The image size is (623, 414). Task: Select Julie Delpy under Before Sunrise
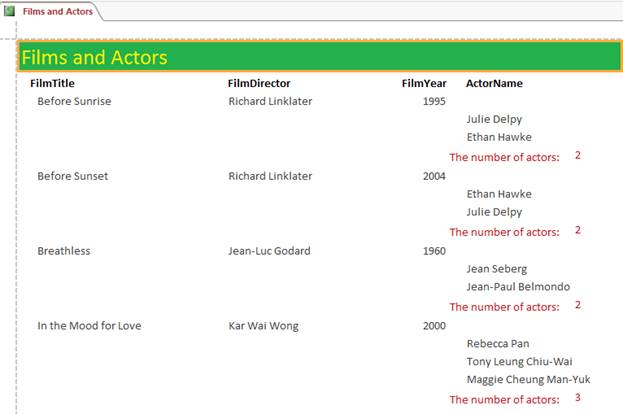pos(494,119)
